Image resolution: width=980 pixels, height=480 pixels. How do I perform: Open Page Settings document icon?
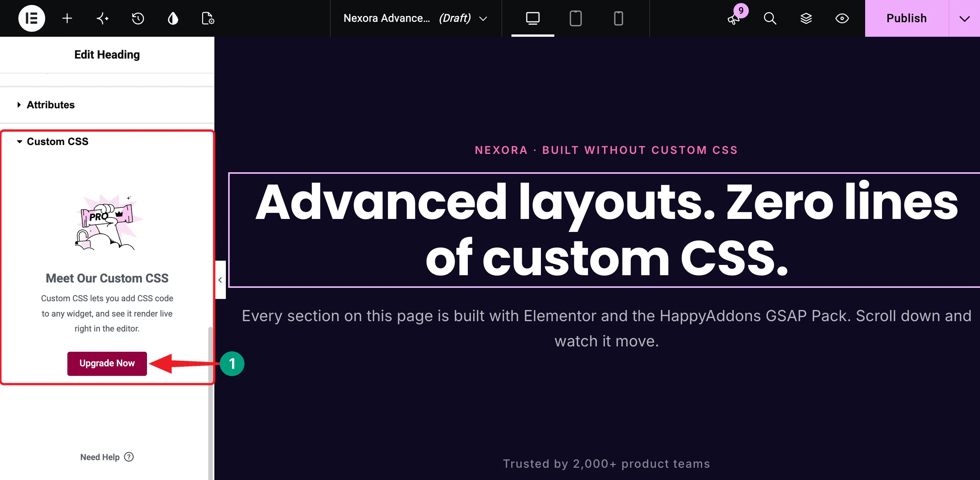click(x=208, y=18)
